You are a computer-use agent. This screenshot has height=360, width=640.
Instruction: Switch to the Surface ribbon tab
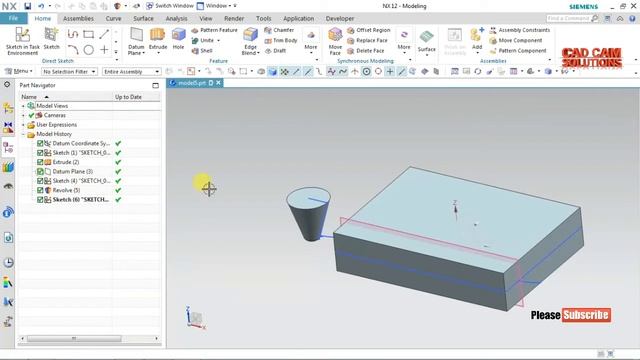pos(143,18)
